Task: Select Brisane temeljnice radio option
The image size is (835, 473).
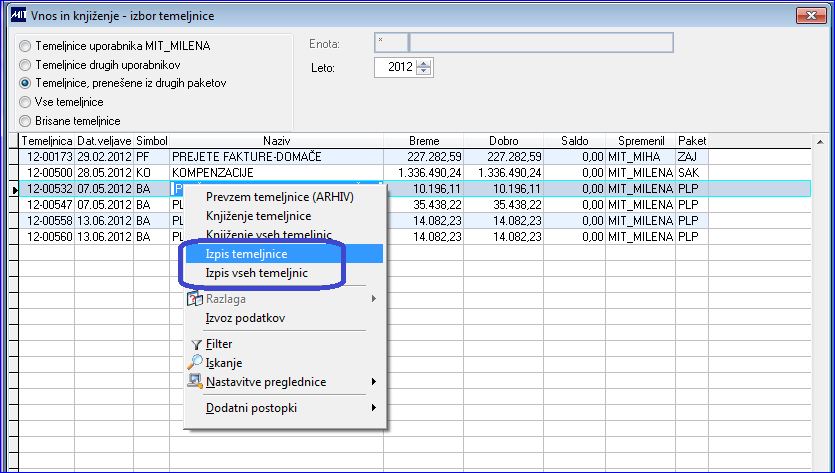Action: (25, 121)
